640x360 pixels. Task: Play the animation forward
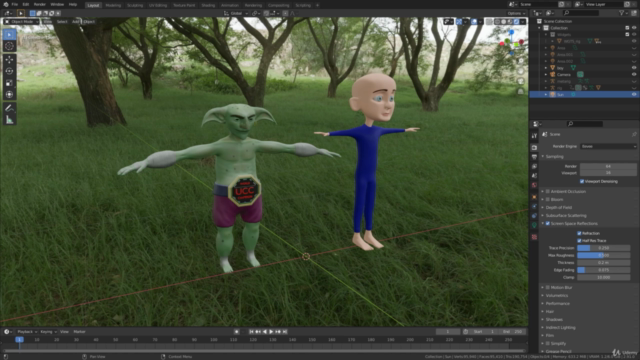(271, 332)
